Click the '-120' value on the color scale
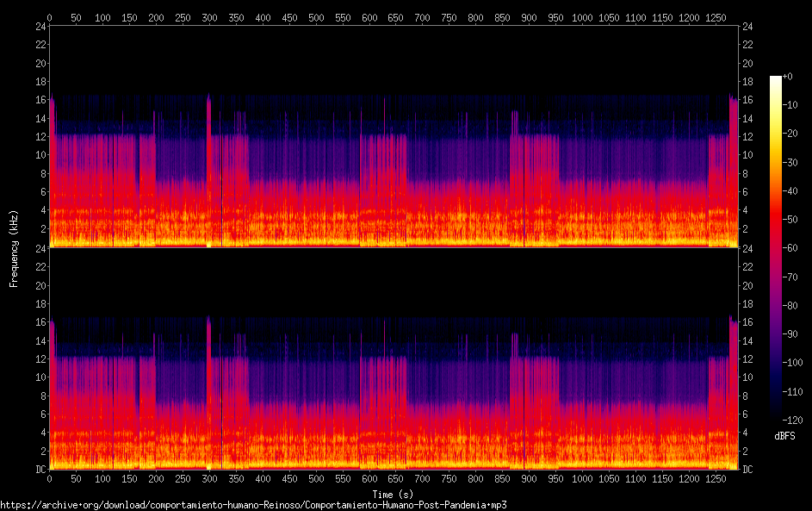The width and height of the screenshot is (812, 511). [792, 420]
